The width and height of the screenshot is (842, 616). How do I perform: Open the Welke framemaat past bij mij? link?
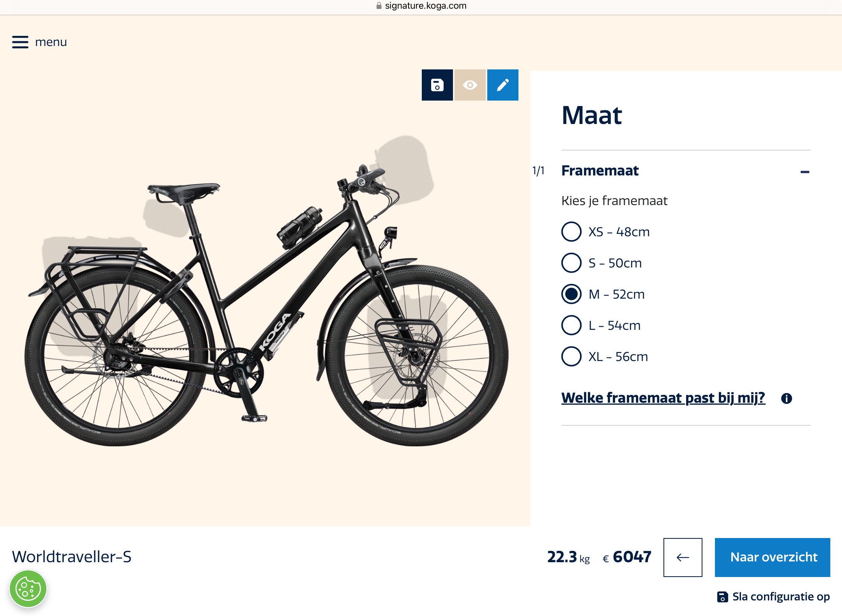coord(663,398)
